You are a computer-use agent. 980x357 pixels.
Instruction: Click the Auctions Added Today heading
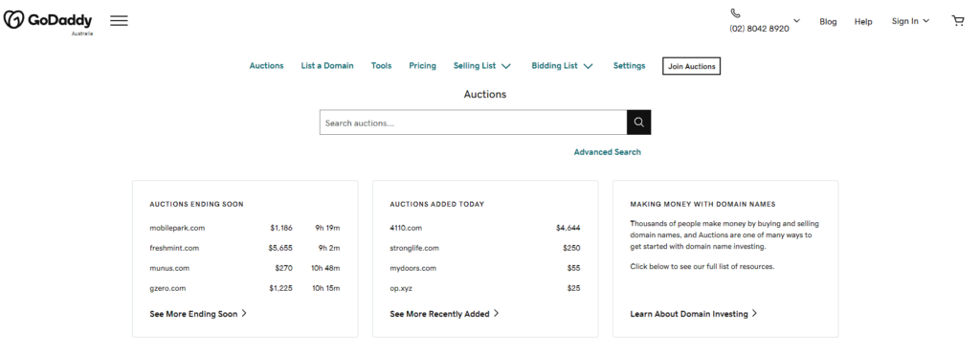pyautogui.click(x=436, y=205)
